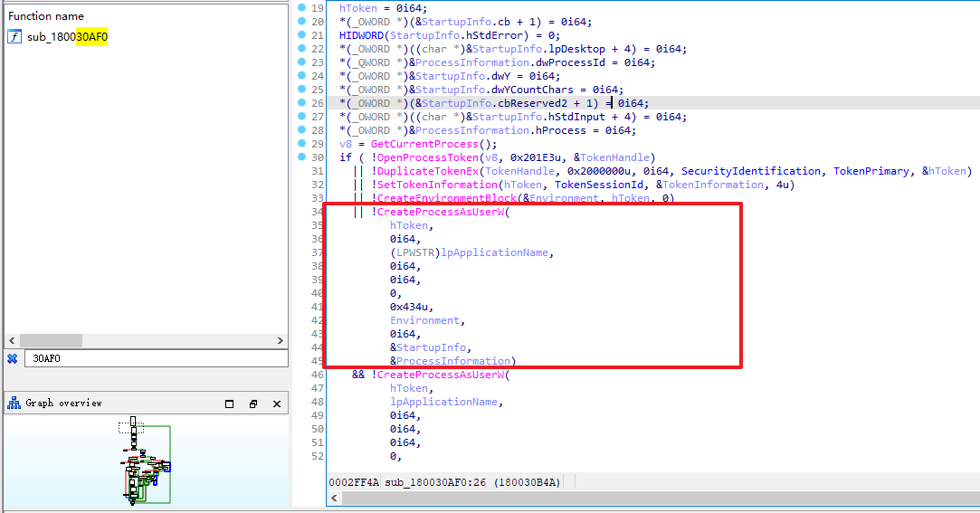Screen dimensions: 980x513
Task: Click Environment argument on line 42
Action: (425, 320)
